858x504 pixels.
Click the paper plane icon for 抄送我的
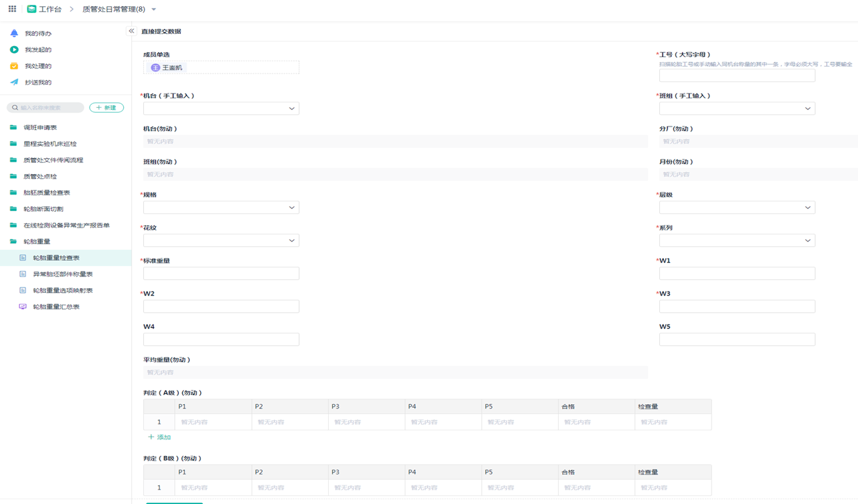14,82
